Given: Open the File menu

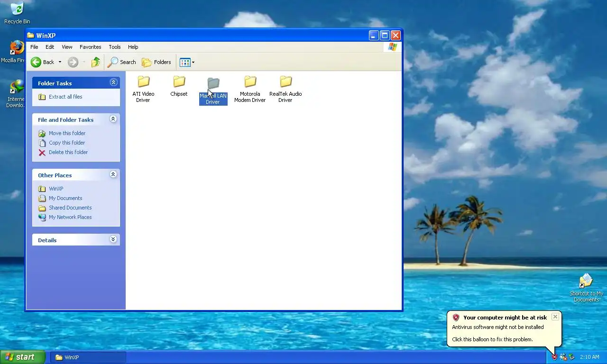Looking at the screenshot, I should (34, 47).
